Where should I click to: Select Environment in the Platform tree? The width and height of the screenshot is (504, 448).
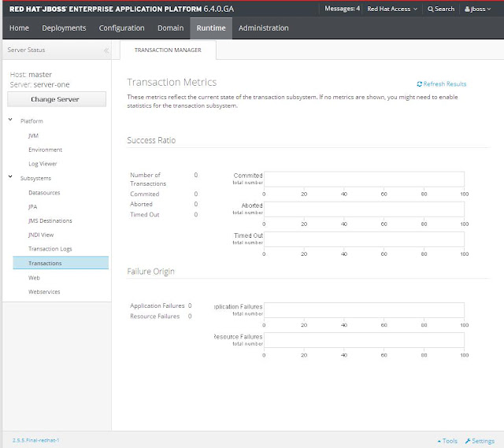[46, 150]
